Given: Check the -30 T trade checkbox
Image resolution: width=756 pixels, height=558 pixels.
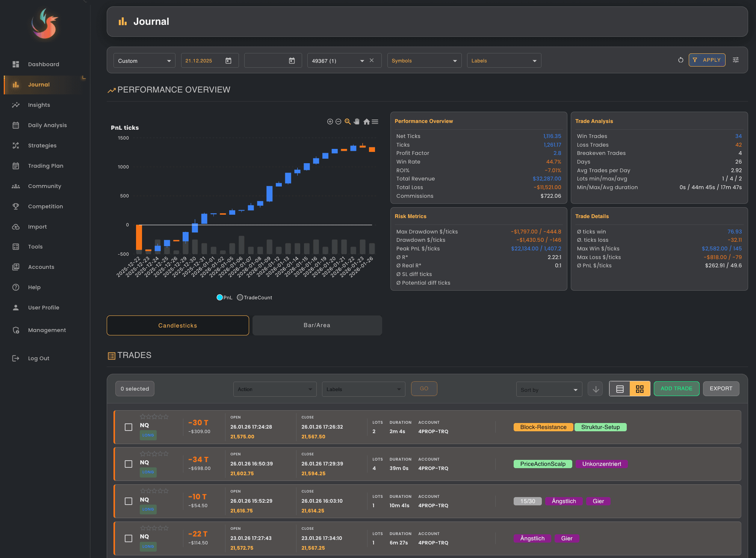Looking at the screenshot, I should 129,427.
